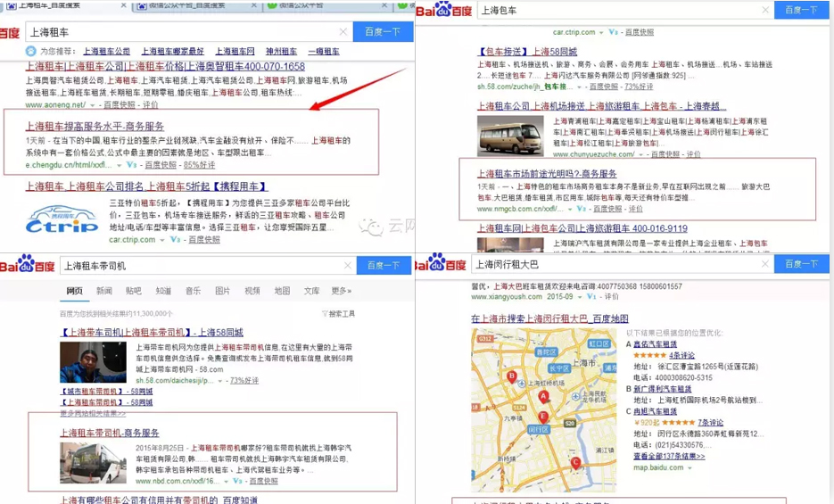Switch to the 图片 search tab
The width and height of the screenshot is (834, 504).
pyautogui.click(x=222, y=290)
